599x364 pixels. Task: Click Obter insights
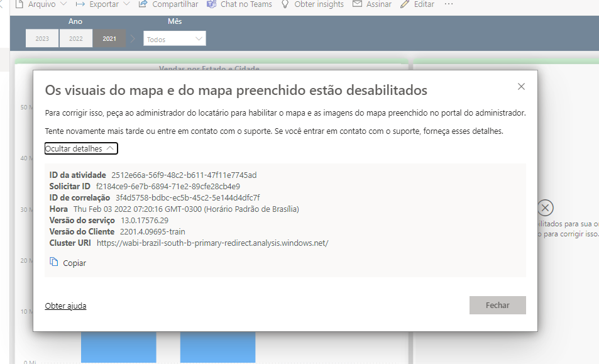[312, 4]
